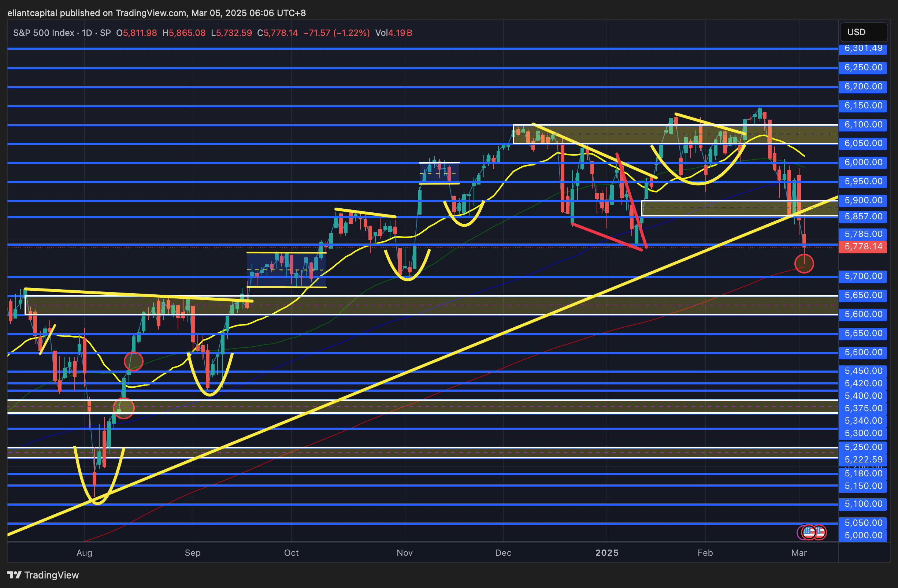
Task: Click the red circle marker near the latest candle
Action: pyautogui.click(x=804, y=264)
